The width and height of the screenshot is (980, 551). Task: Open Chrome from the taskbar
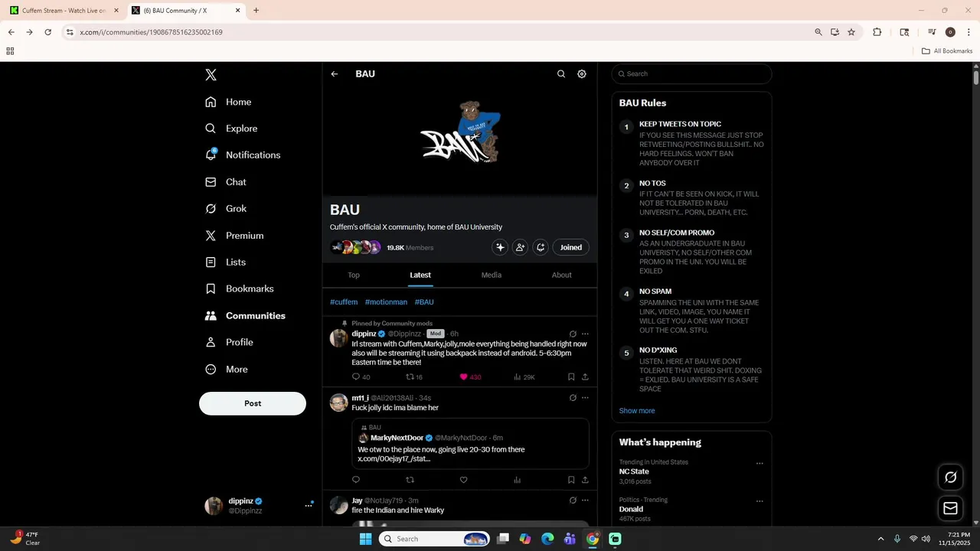click(593, 539)
